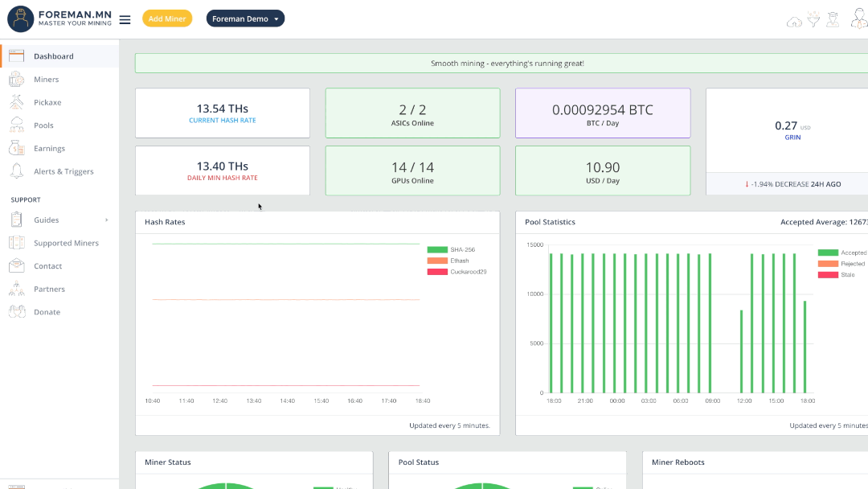868x489 pixels.
Task: Click the 2 / 2 ASICs Online card
Action: tap(412, 113)
